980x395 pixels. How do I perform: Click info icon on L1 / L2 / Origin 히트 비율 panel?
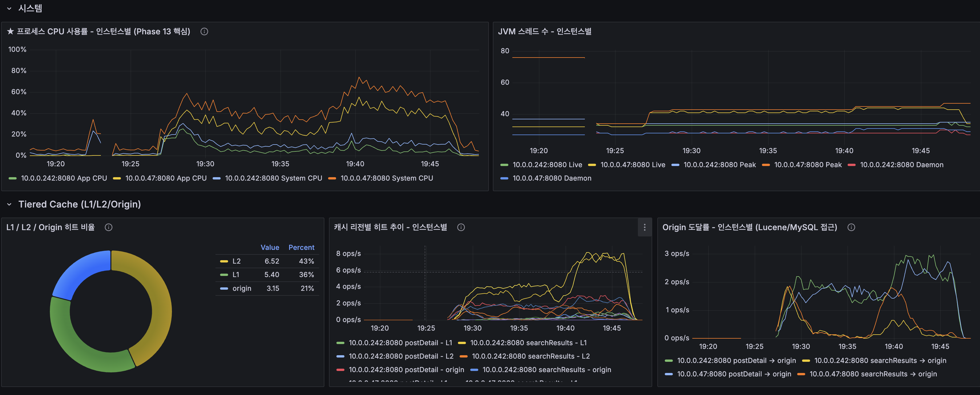point(109,227)
